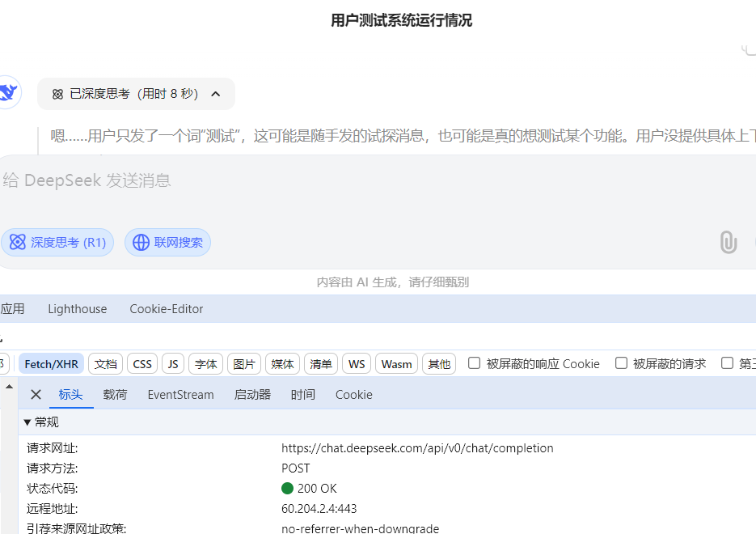756x534 pixels.
Task: Filter requests by WS type
Action: tap(357, 364)
